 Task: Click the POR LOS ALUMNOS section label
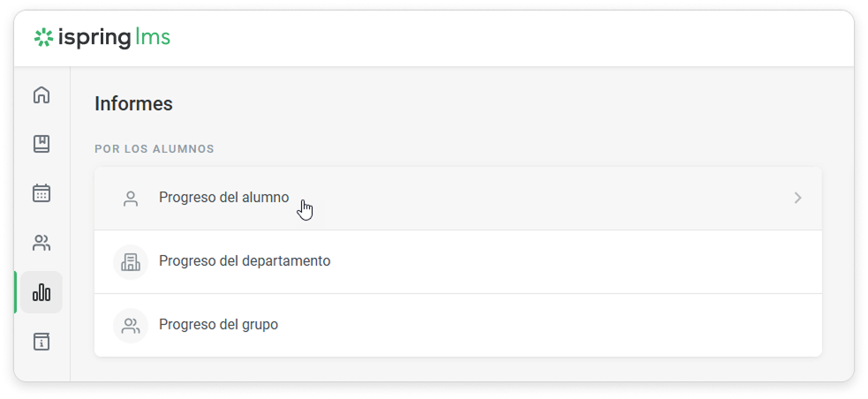[x=155, y=149]
